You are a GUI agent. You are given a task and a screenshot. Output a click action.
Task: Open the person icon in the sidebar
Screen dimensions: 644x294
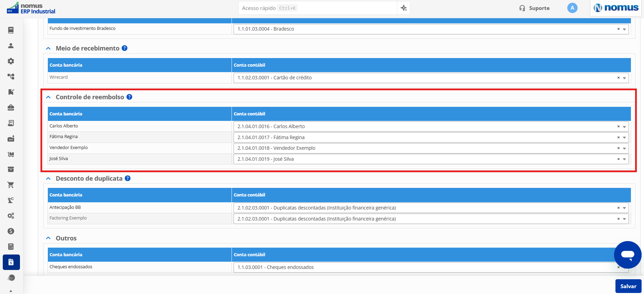click(11, 46)
